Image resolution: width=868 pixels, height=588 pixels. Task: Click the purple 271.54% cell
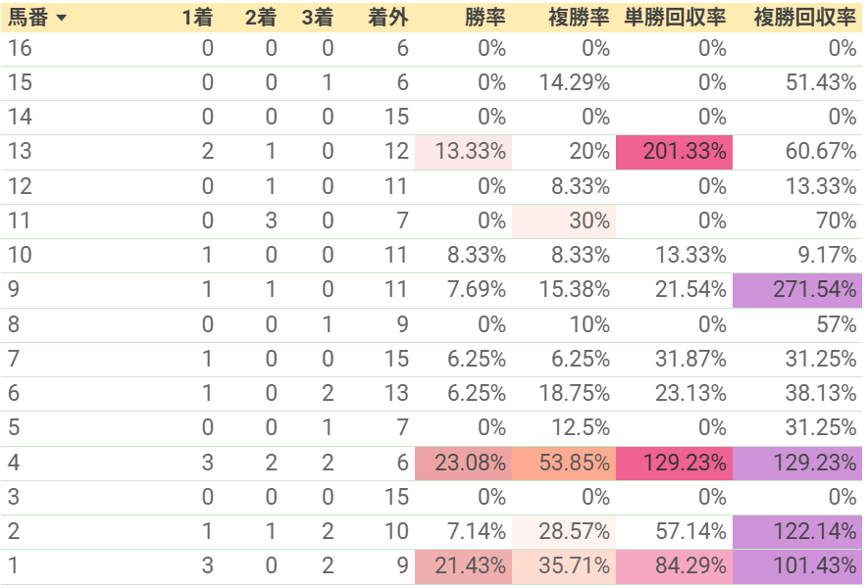click(797, 290)
